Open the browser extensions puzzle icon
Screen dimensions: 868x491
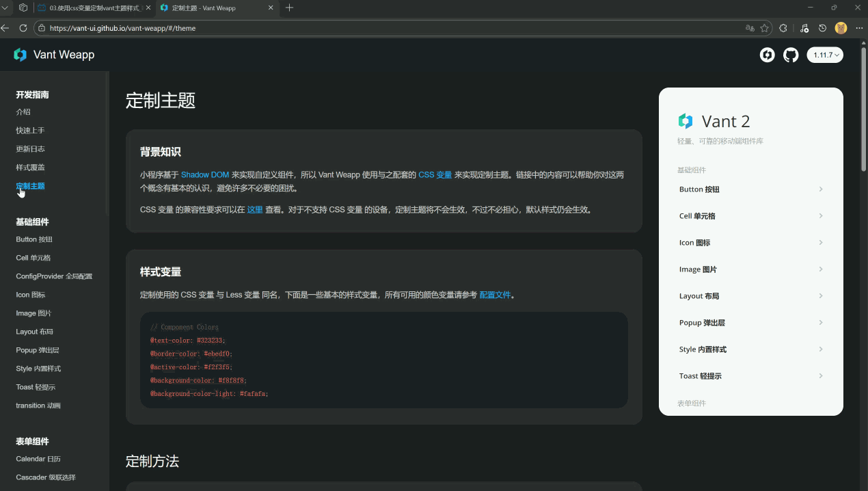point(783,28)
